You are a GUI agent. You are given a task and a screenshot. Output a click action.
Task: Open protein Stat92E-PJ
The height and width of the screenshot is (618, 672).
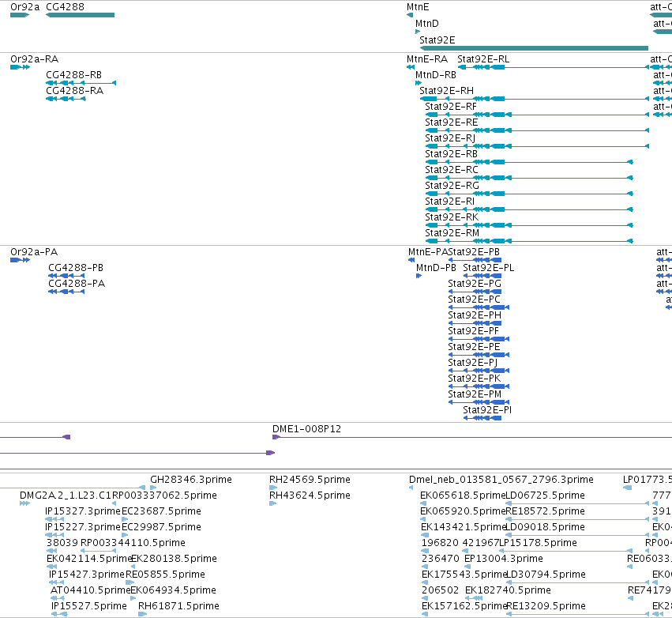coord(473,364)
